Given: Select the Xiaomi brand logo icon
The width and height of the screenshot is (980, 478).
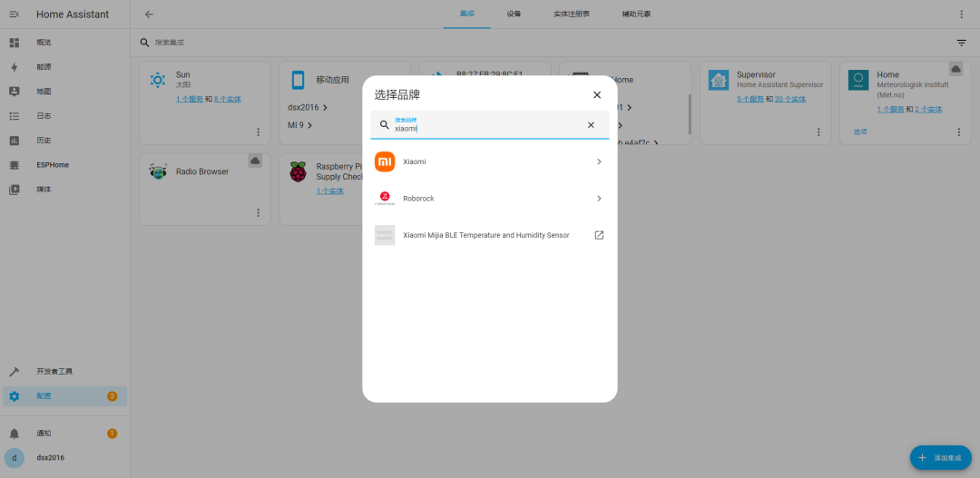Looking at the screenshot, I should coord(385,161).
